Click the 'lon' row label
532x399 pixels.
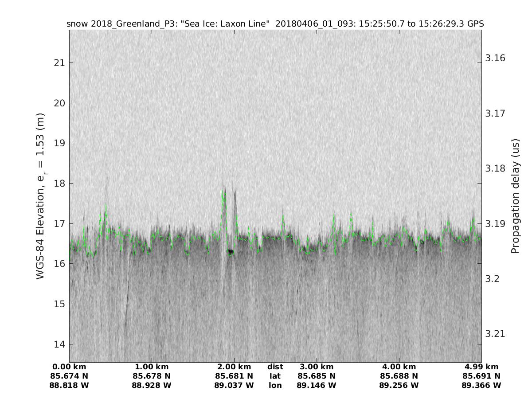point(275,385)
